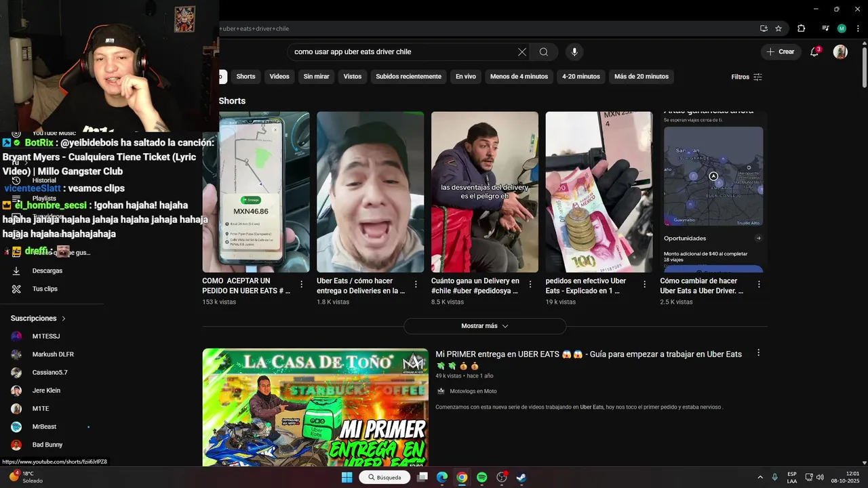Select the Videos filter chip

click(x=279, y=77)
